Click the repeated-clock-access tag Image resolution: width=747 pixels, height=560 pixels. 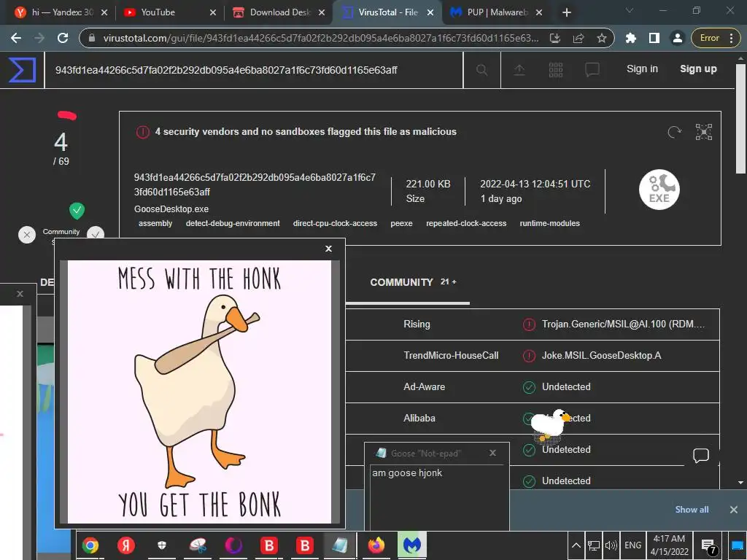point(466,223)
